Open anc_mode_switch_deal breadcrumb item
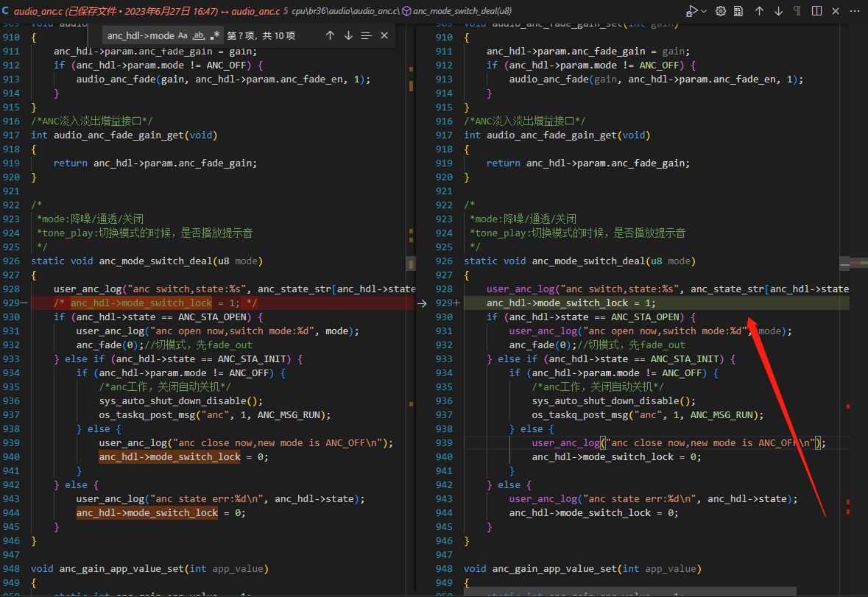Viewport: 868px width, 597px height. tap(462, 11)
